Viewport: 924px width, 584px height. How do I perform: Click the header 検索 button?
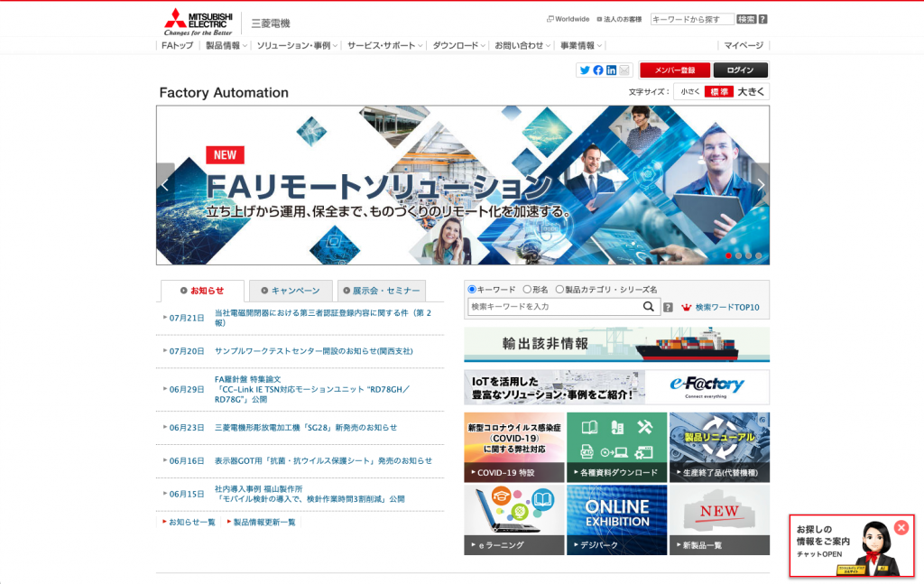click(746, 20)
